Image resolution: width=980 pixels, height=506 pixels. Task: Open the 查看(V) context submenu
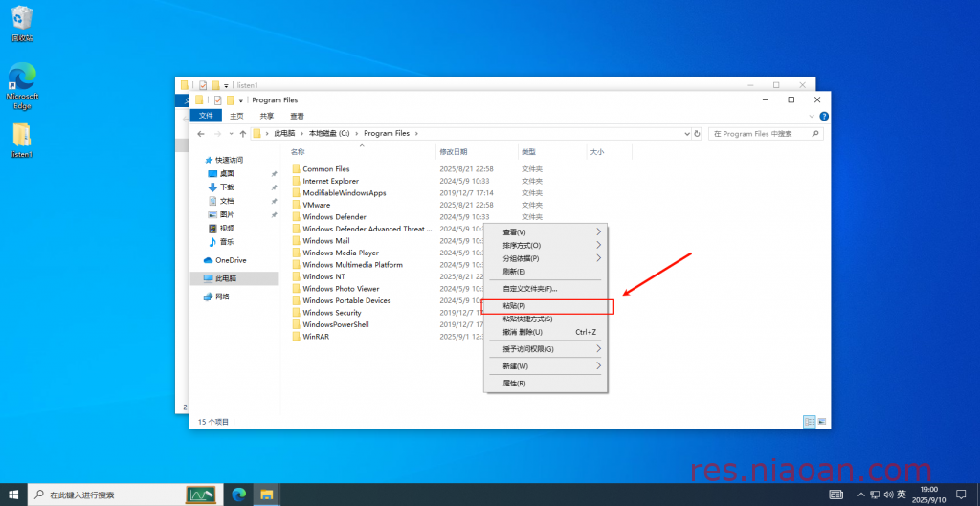[x=545, y=231]
